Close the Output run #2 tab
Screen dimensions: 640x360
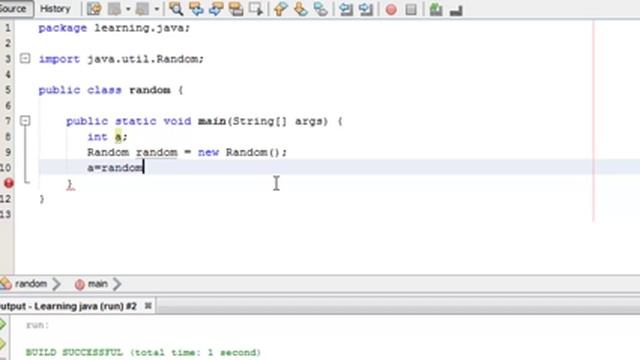tap(148, 306)
